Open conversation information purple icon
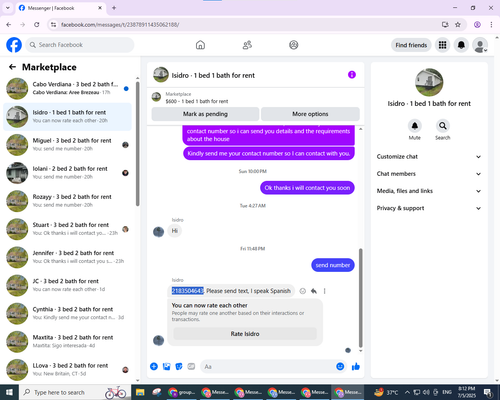500x400 pixels. (352, 75)
